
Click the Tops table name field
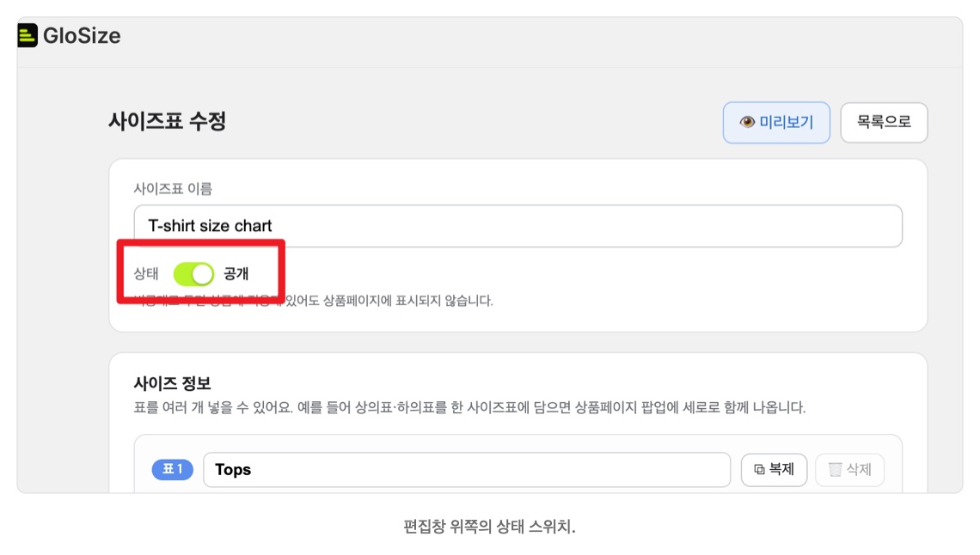click(x=466, y=469)
